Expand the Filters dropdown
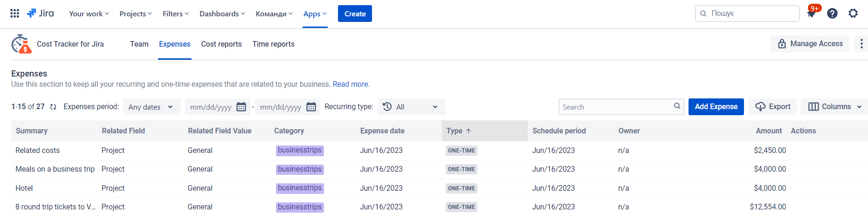Image resolution: width=868 pixels, height=215 pixels. 176,14
